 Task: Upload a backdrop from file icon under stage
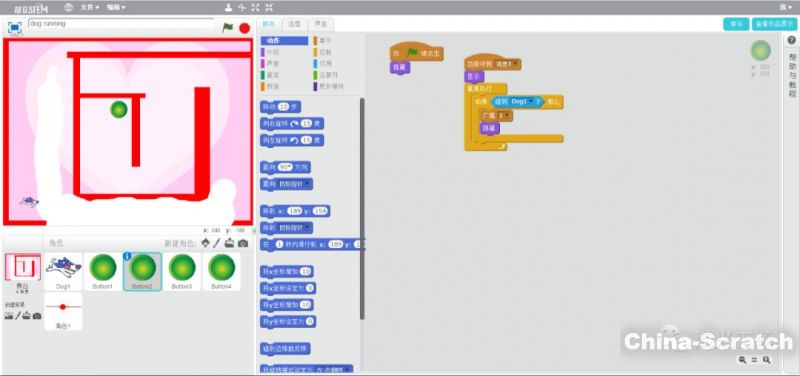coord(27,316)
